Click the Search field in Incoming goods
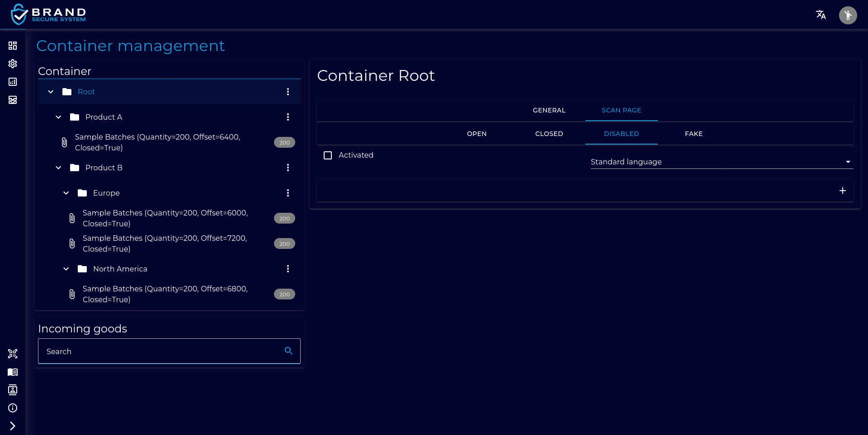Viewport: 868px width, 435px height. 169,351
